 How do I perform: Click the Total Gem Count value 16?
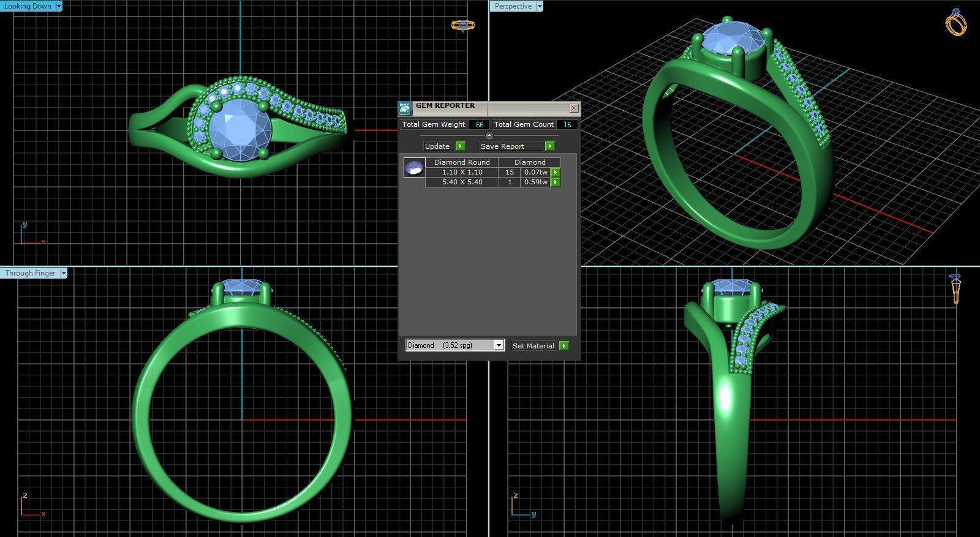[x=567, y=124]
